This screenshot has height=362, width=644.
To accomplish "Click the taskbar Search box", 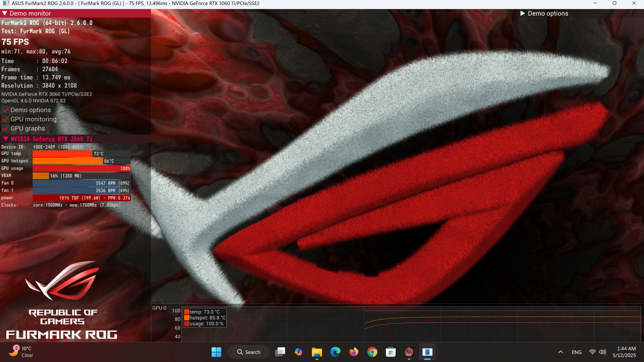I will click(x=249, y=352).
